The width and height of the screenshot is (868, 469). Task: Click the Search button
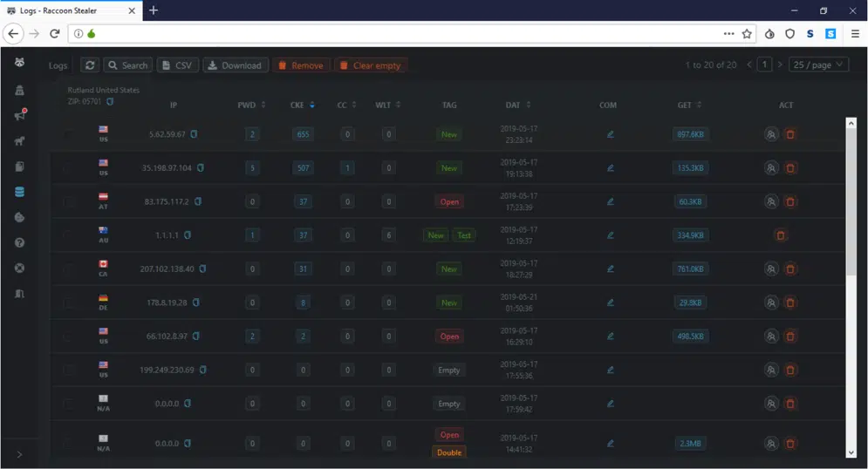(x=128, y=65)
